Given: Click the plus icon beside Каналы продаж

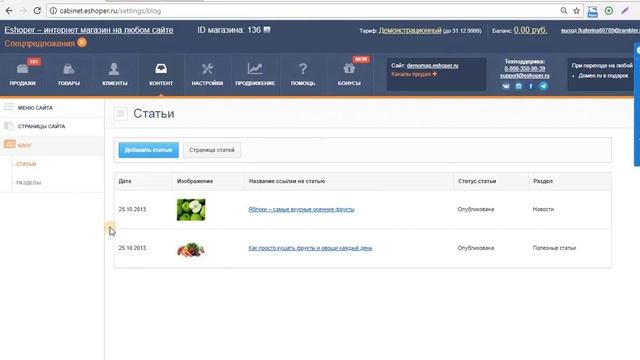Looking at the screenshot, I should click(x=435, y=74).
